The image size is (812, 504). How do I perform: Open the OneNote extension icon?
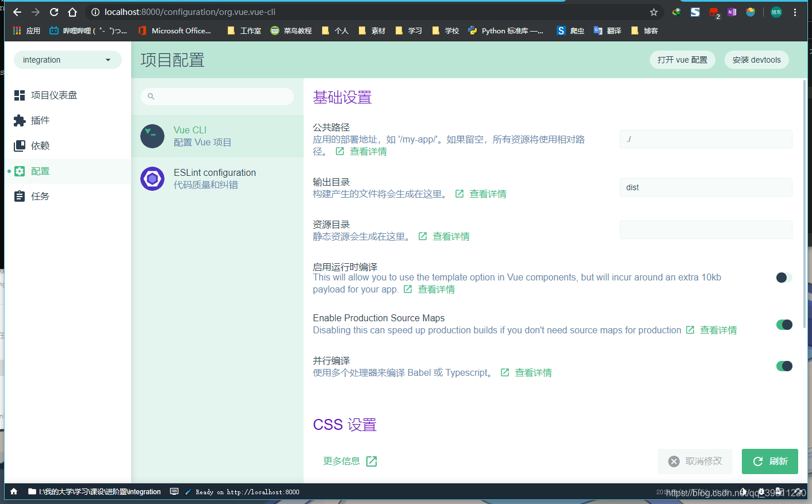pyautogui.click(x=732, y=12)
